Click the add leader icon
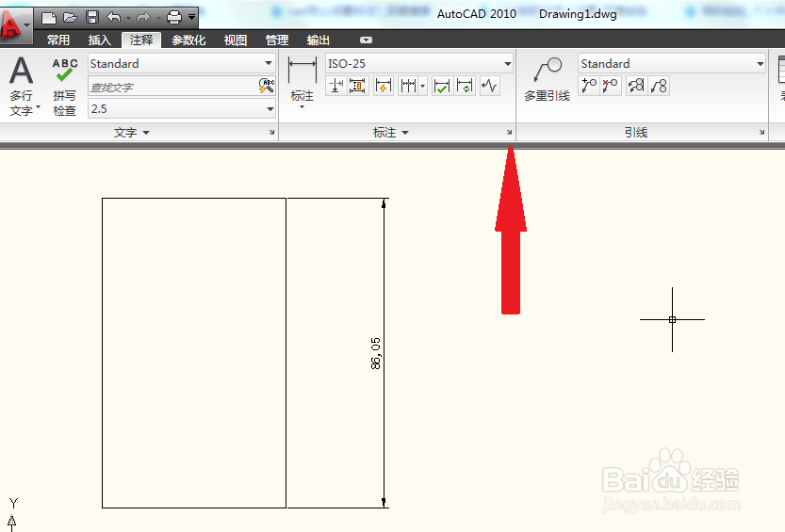The height and width of the screenshot is (532, 785). tap(588, 86)
